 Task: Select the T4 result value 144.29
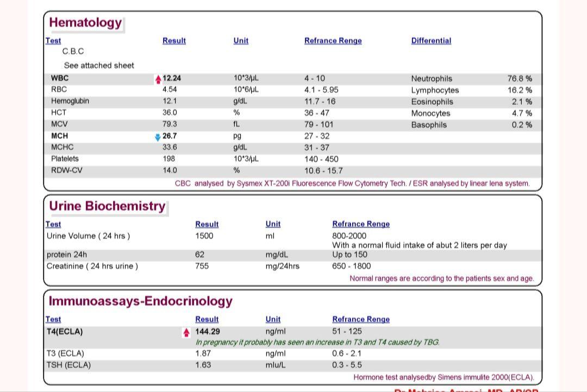pyautogui.click(x=208, y=331)
